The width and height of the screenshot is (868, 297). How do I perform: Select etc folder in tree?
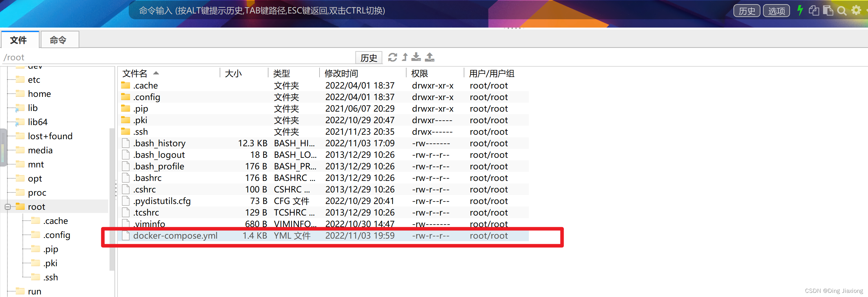34,80
